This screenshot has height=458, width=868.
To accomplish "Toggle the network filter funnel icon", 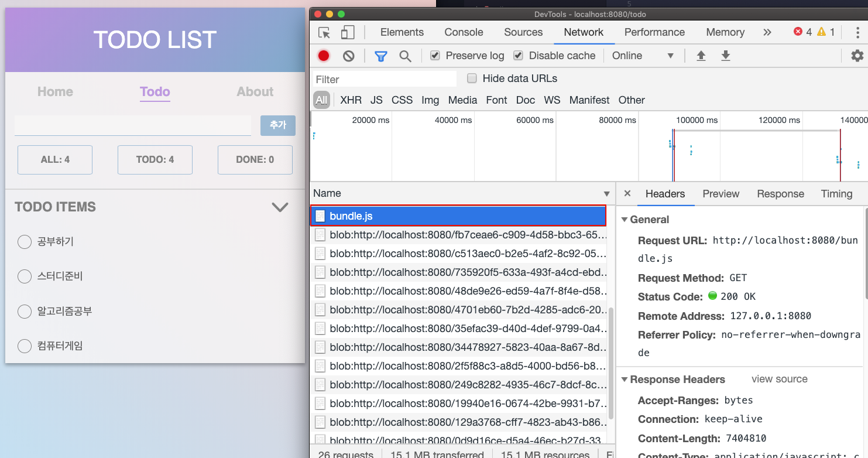I will [381, 56].
